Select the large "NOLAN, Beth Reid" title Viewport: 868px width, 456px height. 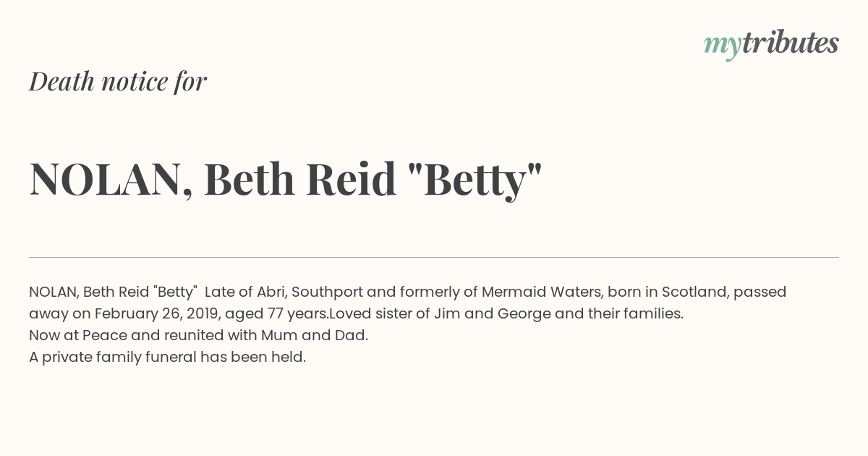click(213, 179)
